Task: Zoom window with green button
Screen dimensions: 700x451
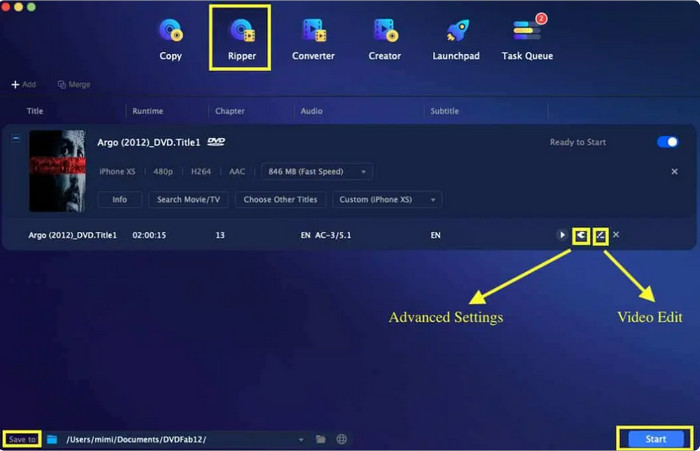Action: tap(31, 6)
